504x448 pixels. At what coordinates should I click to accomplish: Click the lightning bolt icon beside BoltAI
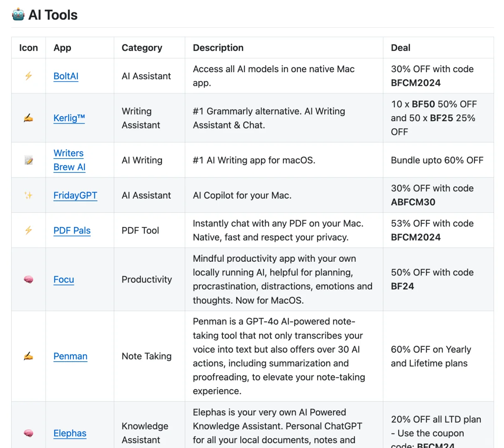tap(28, 76)
